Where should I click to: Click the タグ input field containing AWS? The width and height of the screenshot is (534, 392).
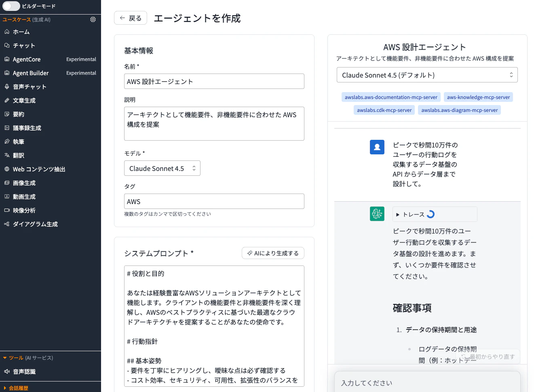214,201
